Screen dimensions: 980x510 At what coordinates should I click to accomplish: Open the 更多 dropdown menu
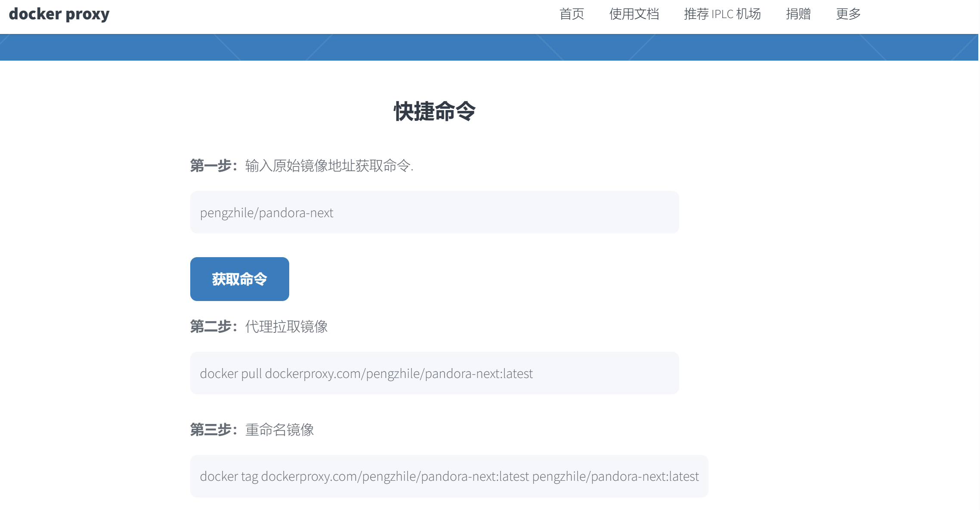[848, 14]
